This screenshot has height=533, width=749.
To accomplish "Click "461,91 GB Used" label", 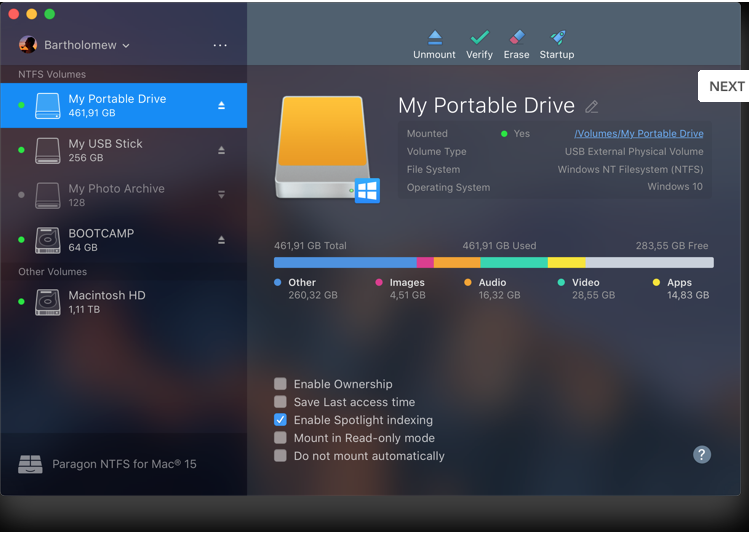I will click(499, 245).
